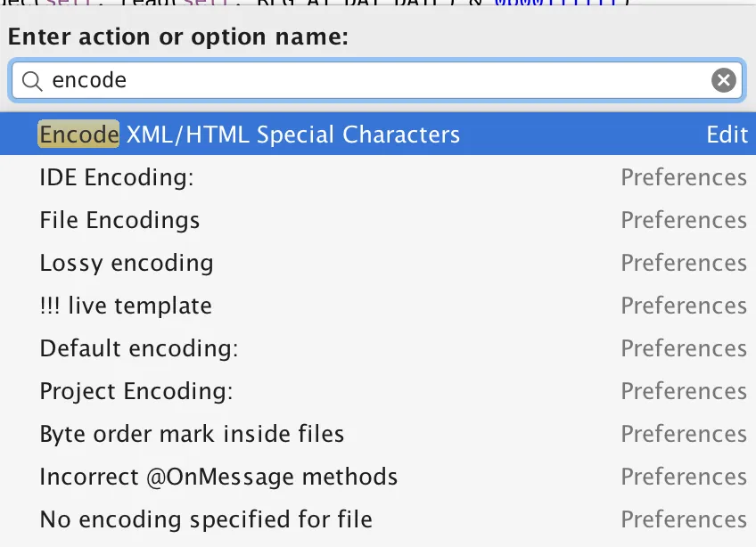Open Incorrect @OnMessage methods result

(x=218, y=477)
